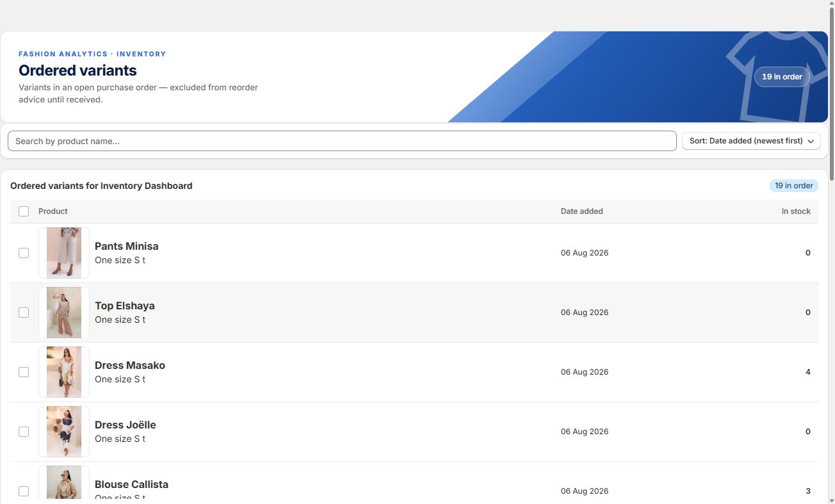The height and width of the screenshot is (504, 835).
Task: Check the Dress Masako row checkbox
Action: pyautogui.click(x=24, y=372)
